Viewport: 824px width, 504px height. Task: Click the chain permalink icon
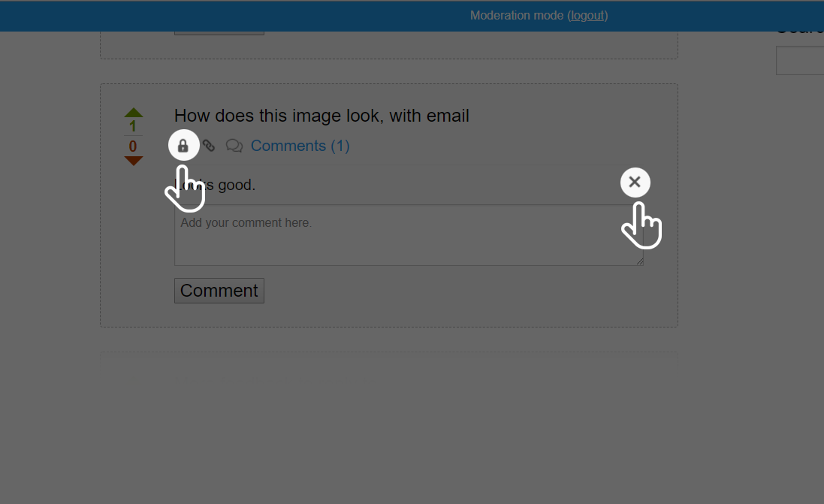[209, 146]
